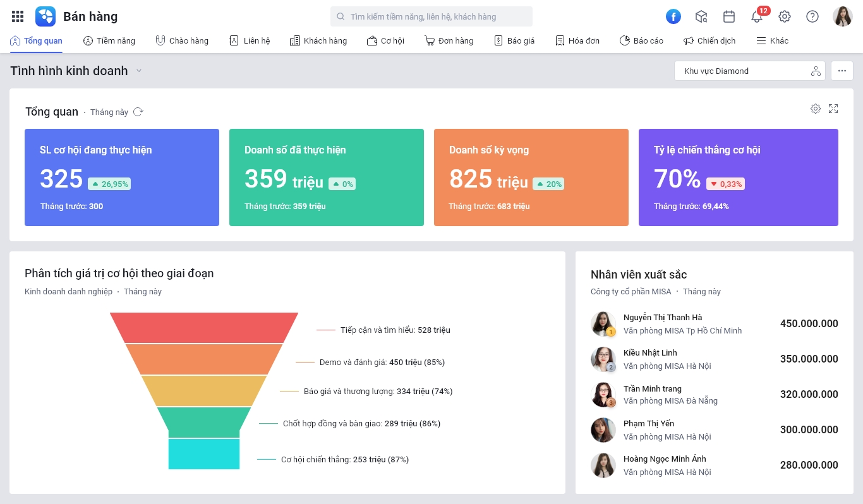Open the settings gear in top bar

[785, 16]
